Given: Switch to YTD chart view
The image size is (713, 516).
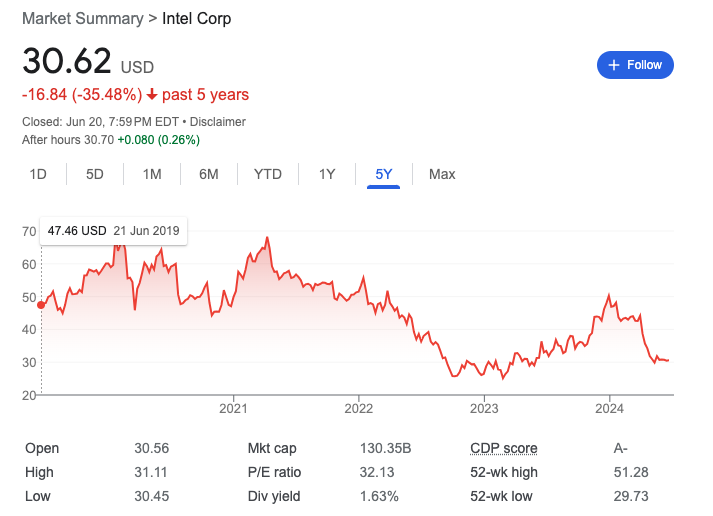Looking at the screenshot, I should [x=268, y=174].
